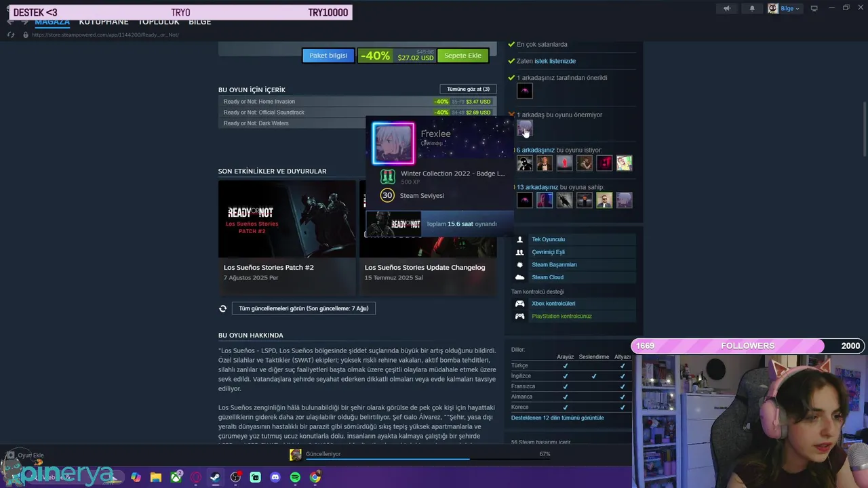868x488 pixels.
Task: Open Los Sueños Stories Patch #2 thumbnail
Action: pyautogui.click(x=287, y=219)
